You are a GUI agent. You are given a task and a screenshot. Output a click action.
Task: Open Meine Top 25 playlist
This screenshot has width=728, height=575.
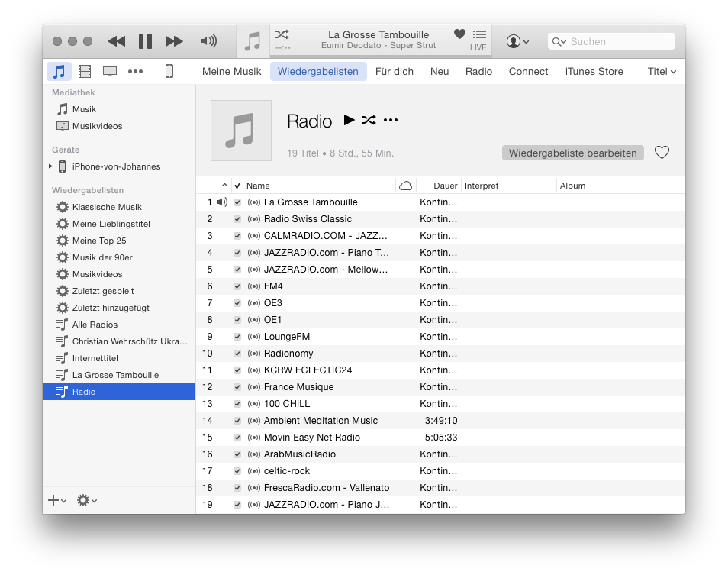pyautogui.click(x=119, y=241)
